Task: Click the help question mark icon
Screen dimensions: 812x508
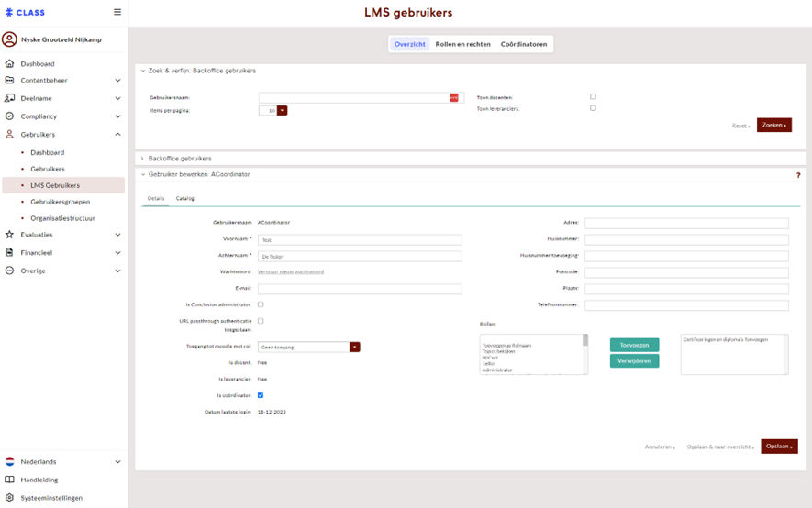Action: click(x=798, y=175)
